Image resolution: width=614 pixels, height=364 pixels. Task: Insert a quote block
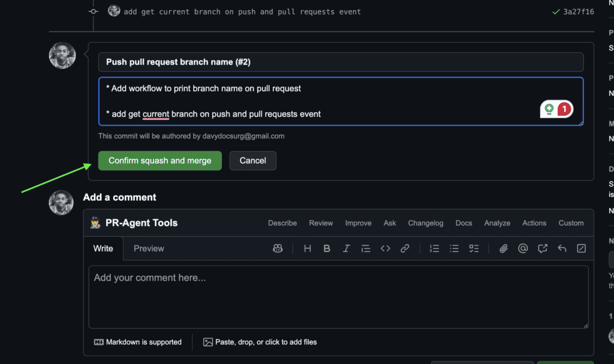click(366, 248)
